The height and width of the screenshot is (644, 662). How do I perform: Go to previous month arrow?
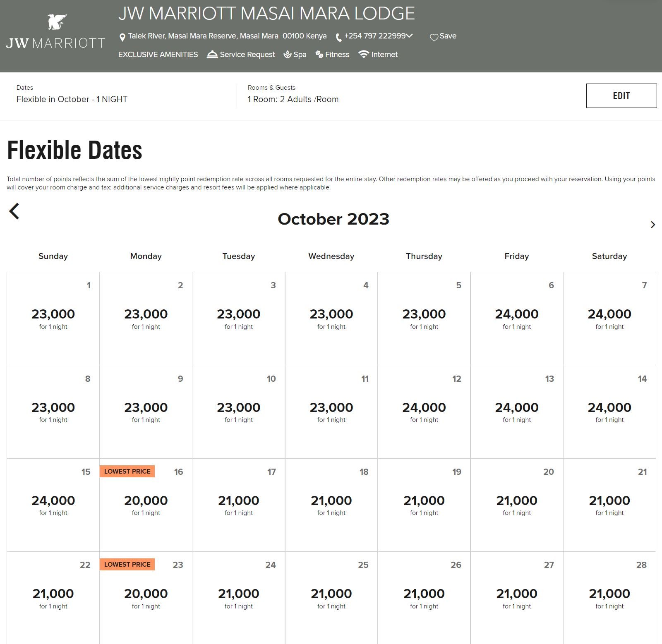[x=14, y=211]
